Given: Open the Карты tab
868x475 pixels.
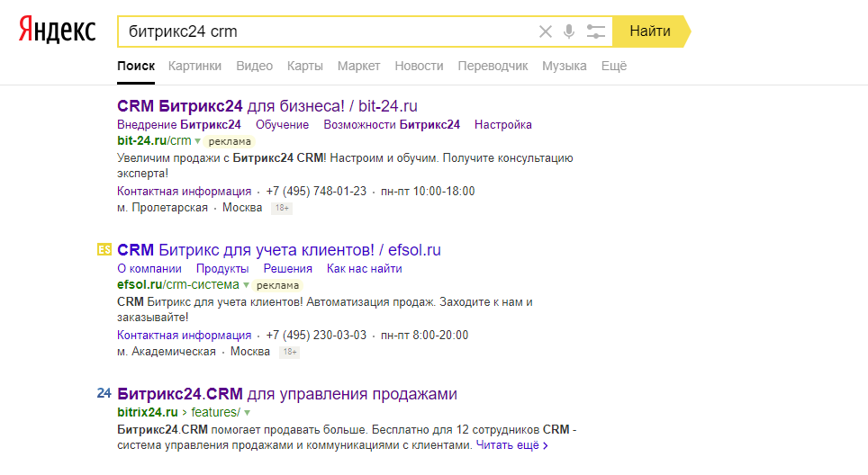Looking at the screenshot, I should point(304,66).
